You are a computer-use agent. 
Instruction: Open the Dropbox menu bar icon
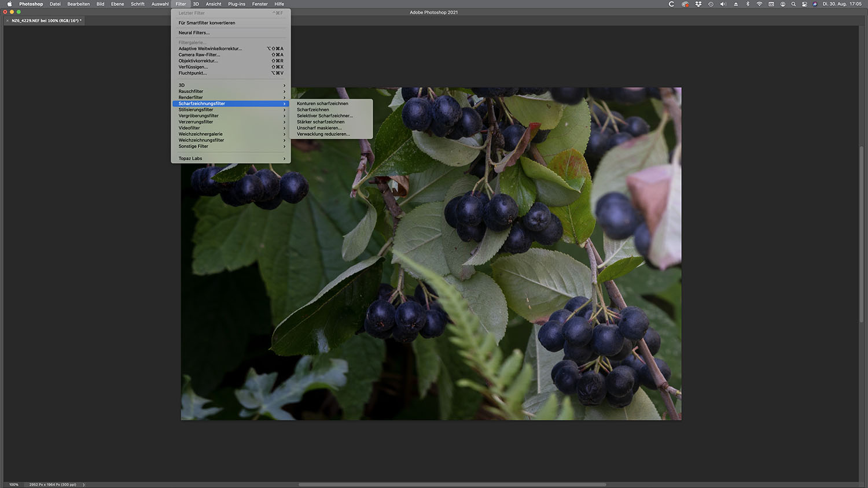pyautogui.click(x=698, y=4)
